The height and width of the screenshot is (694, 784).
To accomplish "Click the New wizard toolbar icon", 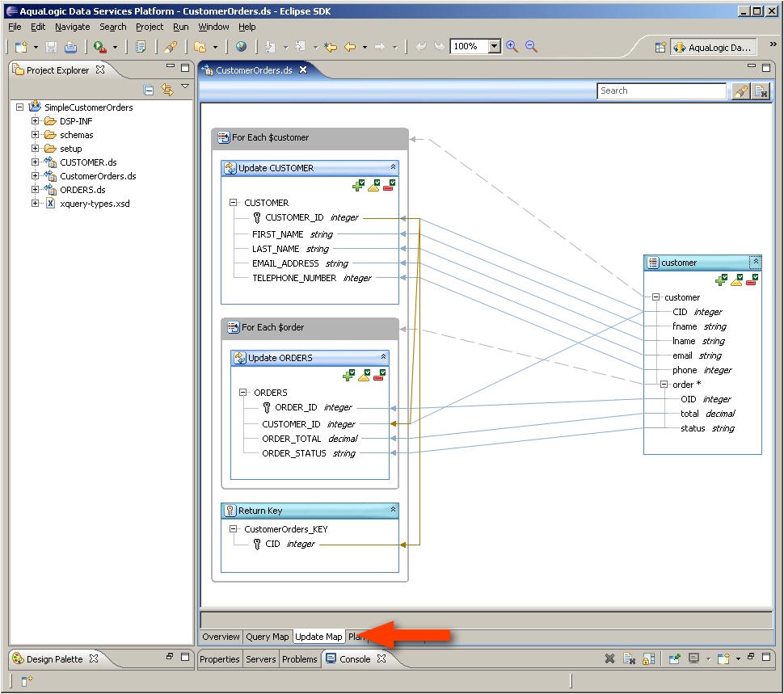I will point(20,47).
